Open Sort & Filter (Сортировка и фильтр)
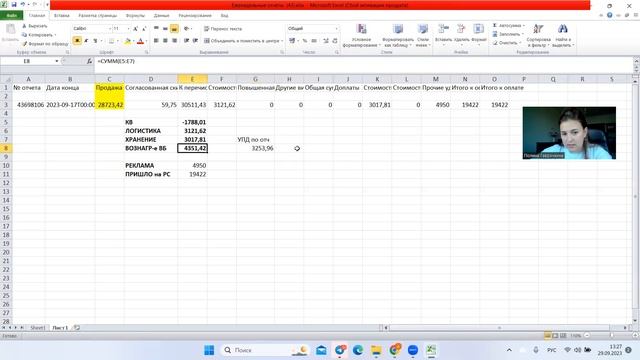Screen dimensions: 640x360 pyautogui.click(x=538, y=36)
